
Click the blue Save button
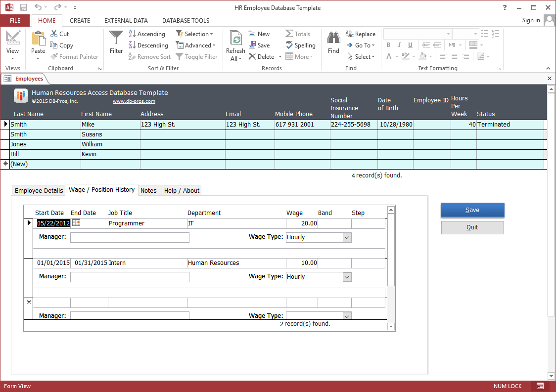click(x=472, y=210)
